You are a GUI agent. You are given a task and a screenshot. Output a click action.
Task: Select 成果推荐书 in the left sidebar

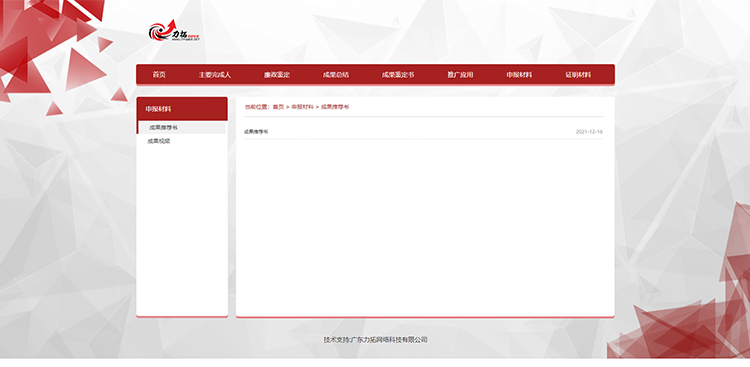click(x=182, y=128)
